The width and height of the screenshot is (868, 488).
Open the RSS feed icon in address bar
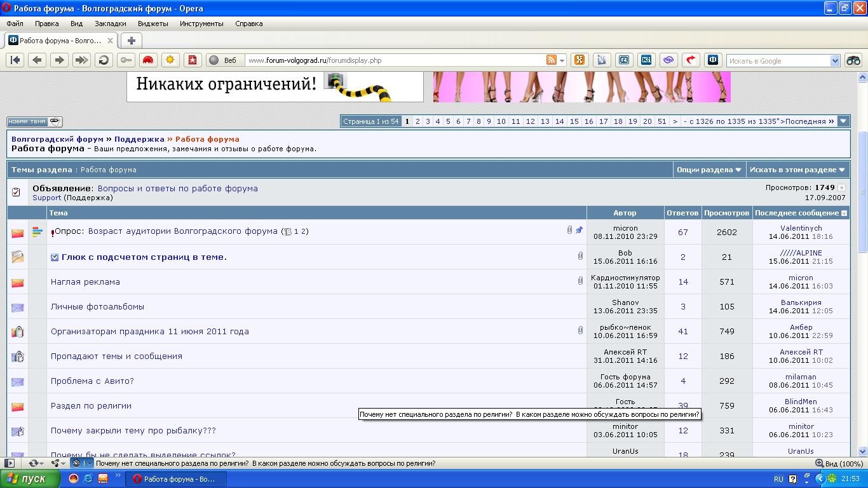(x=552, y=60)
